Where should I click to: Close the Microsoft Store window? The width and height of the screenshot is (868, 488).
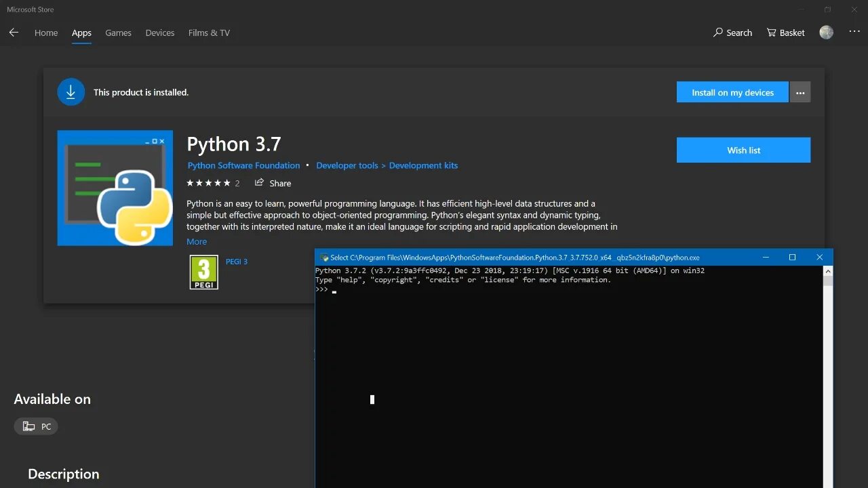[x=854, y=9]
